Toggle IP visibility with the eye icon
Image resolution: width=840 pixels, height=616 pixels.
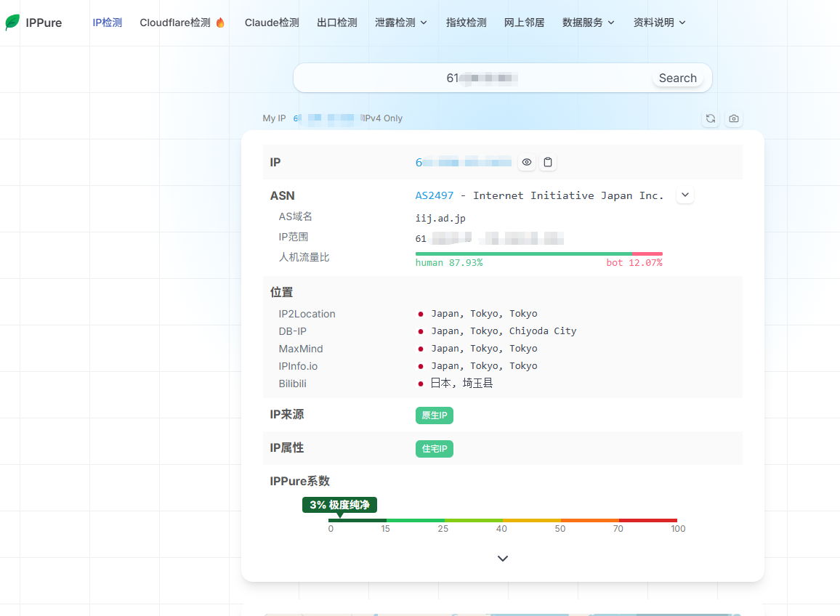pos(527,162)
